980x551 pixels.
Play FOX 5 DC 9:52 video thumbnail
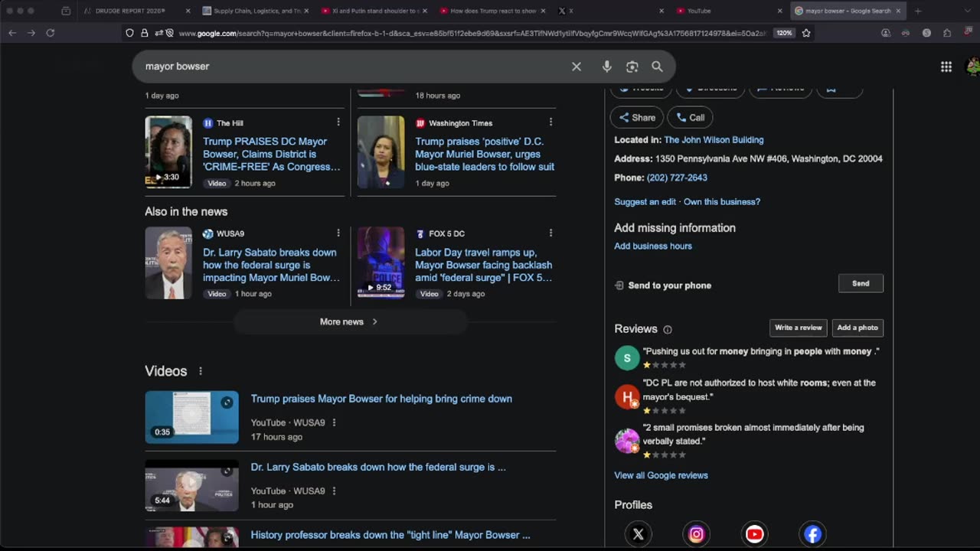[x=381, y=262]
